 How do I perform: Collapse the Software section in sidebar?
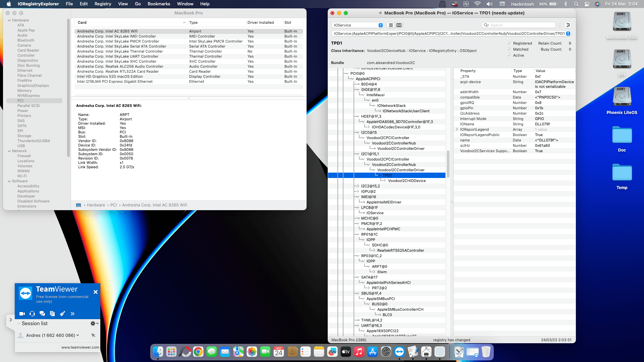(x=9, y=181)
